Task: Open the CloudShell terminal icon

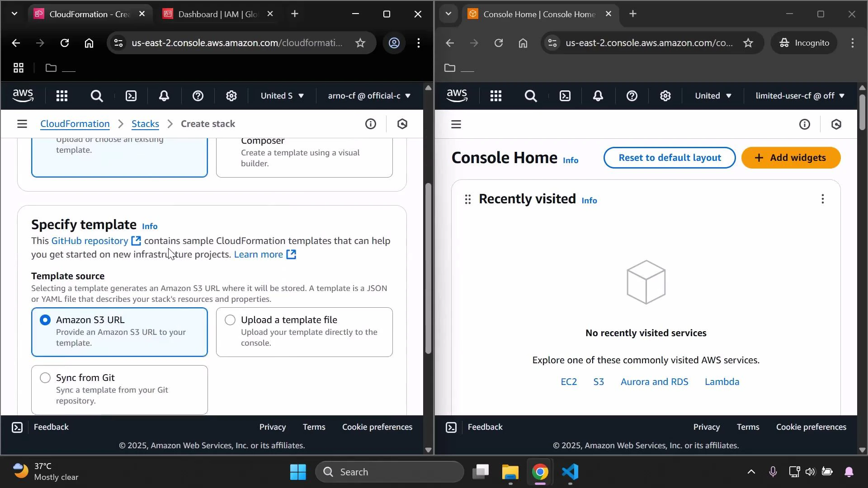Action: pos(131,95)
